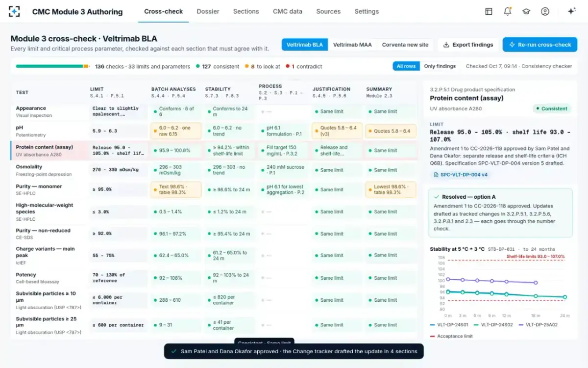Screen dimensions: 588x368
Task: Click process cell 'Fill target 150 mg/mL · P.3.2'
Action: (284, 151)
